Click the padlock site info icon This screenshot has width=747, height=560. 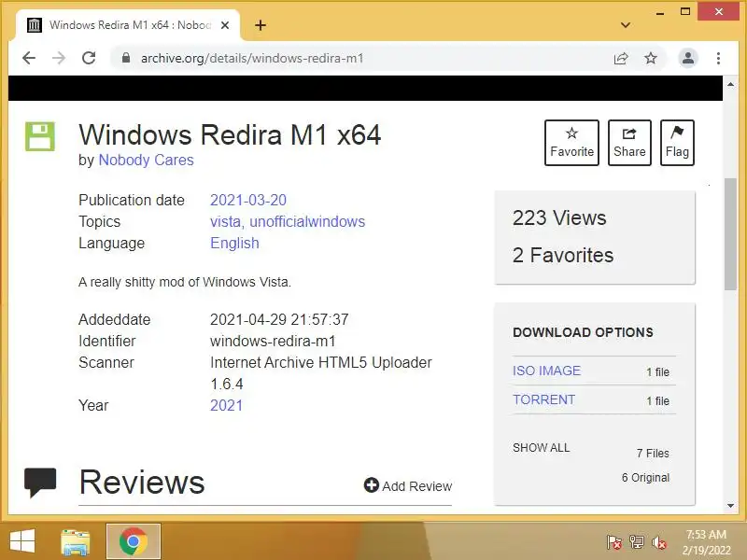coord(126,58)
